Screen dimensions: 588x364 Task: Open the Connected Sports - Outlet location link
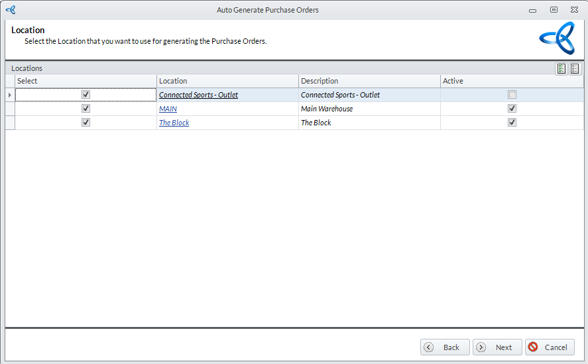pos(198,95)
